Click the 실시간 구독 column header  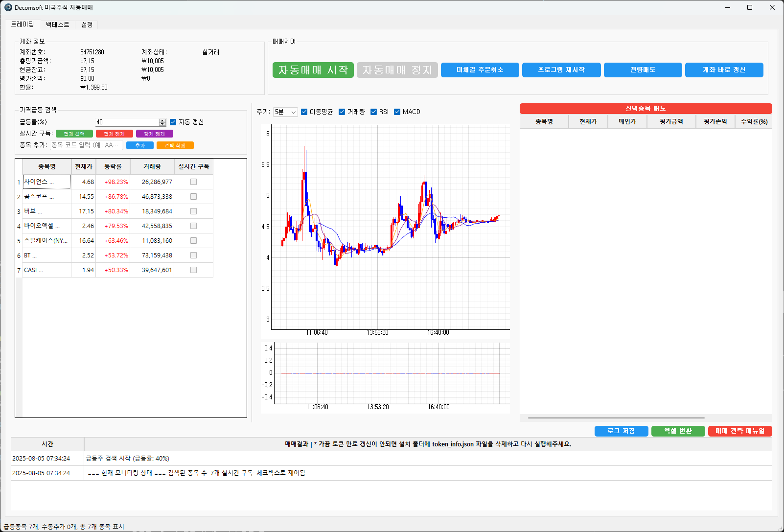coord(194,167)
